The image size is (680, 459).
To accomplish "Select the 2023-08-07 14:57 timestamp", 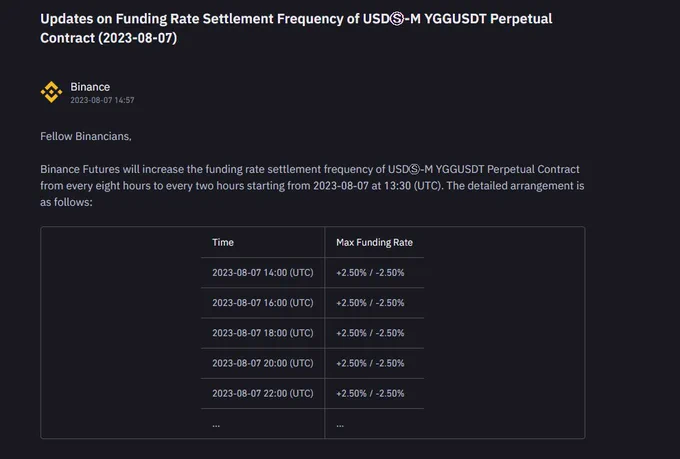I will click(102, 100).
